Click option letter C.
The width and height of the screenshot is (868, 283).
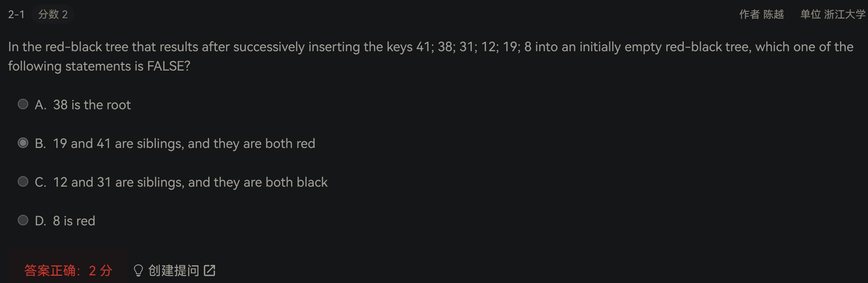pyautogui.click(x=40, y=182)
